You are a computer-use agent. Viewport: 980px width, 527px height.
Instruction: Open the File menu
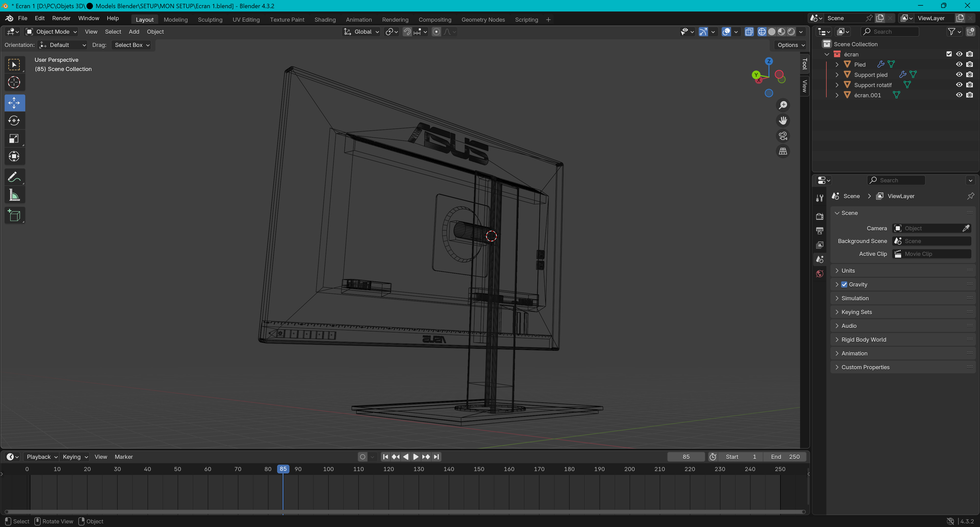(22, 18)
